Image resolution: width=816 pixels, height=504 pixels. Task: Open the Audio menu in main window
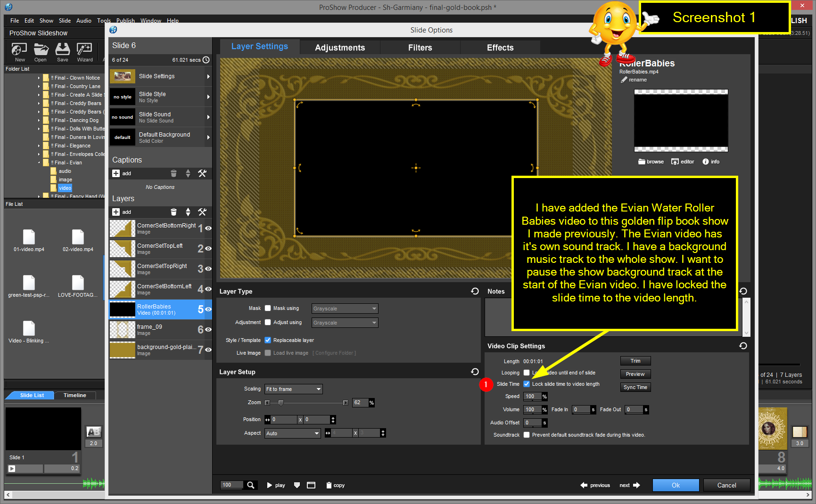84,21
